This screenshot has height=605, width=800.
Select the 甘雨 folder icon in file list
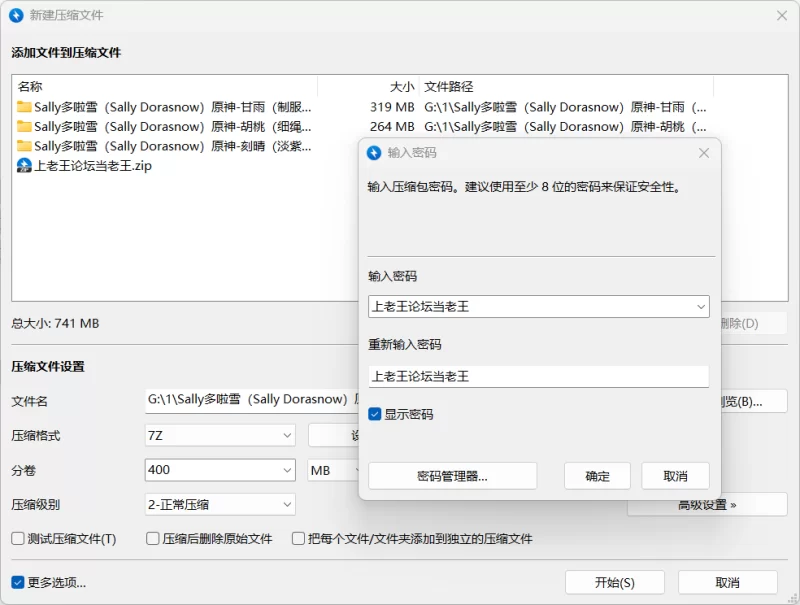tap(23, 107)
